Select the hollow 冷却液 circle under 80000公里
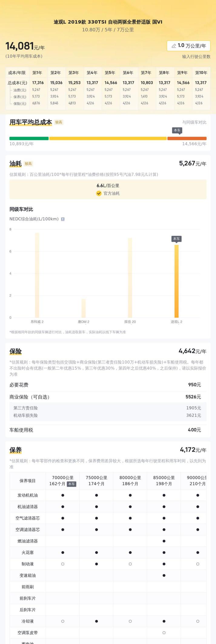The height and width of the screenshot is (644, 216). (130, 621)
